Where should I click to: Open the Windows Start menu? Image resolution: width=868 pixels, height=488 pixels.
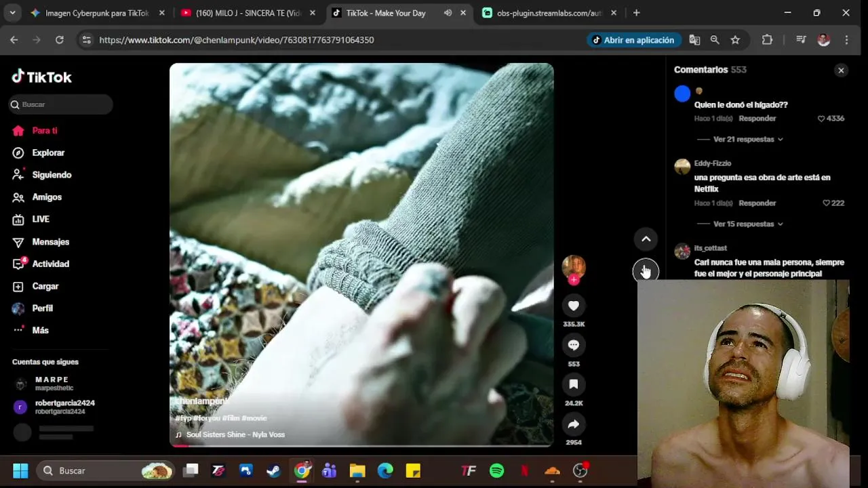pos(20,470)
